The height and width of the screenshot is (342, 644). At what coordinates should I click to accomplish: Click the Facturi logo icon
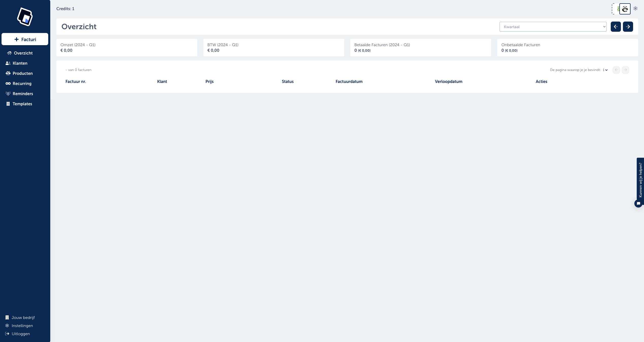(x=25, y=17)
